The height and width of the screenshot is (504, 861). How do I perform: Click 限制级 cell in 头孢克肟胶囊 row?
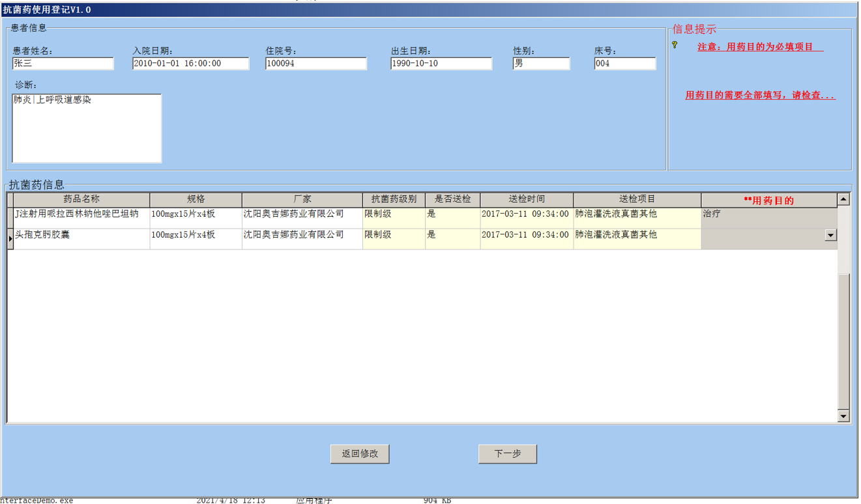tap(394, 239)
